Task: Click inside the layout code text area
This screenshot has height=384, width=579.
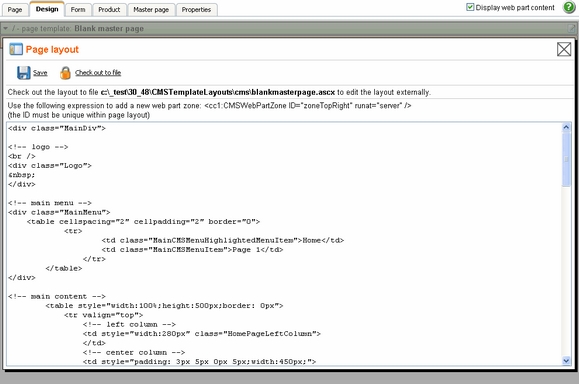Action: click(284, 244)
